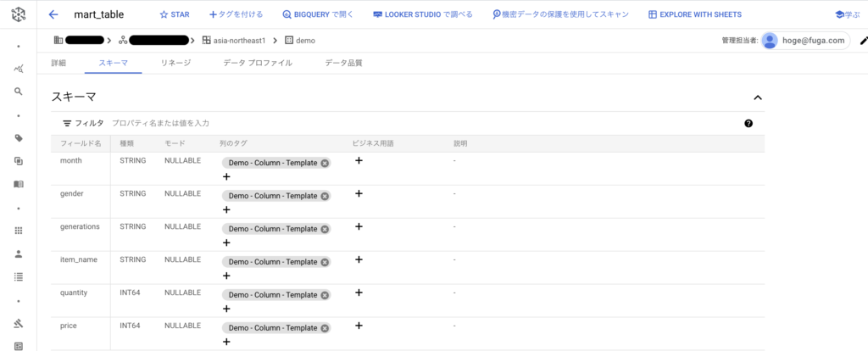
Task: Switch to the リネージ tab
Action: [175, 63]
